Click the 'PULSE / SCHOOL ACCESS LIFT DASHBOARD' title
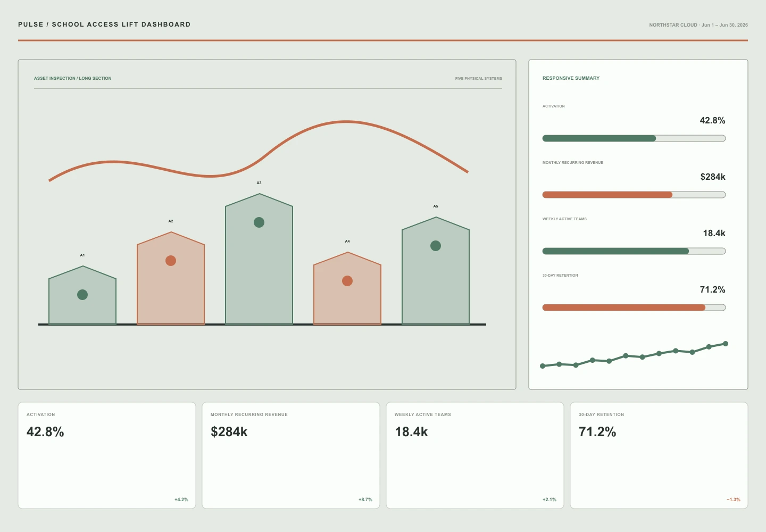 104,24
